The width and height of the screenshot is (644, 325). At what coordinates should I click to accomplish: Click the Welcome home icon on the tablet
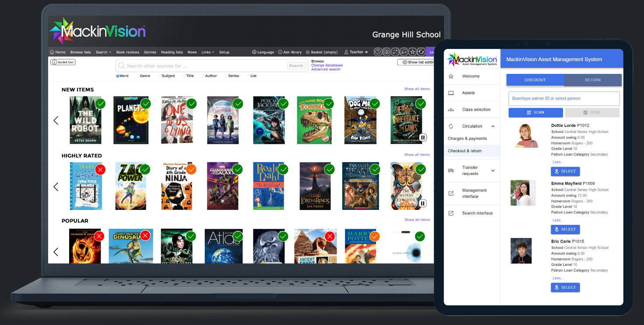pyautogui.click(x=451, y=76)
